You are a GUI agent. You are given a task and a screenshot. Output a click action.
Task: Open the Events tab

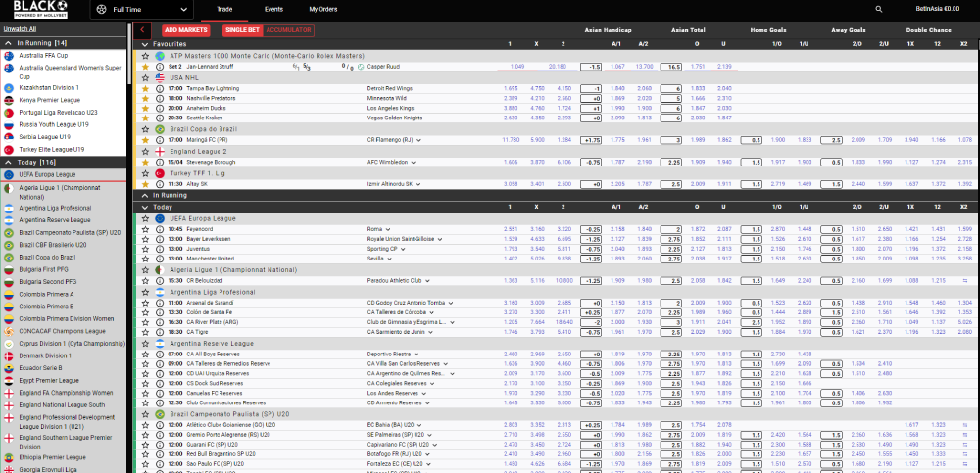pyautogui.click(x=273, y=10)
